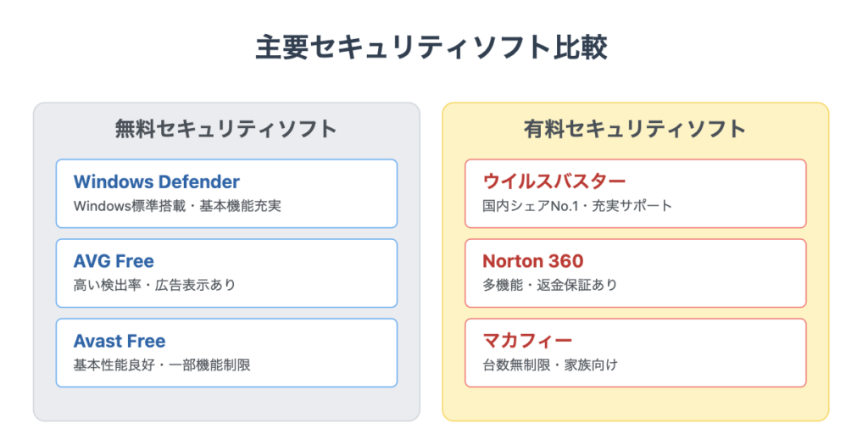Click the Norton 360 red title text

(533, 261)
